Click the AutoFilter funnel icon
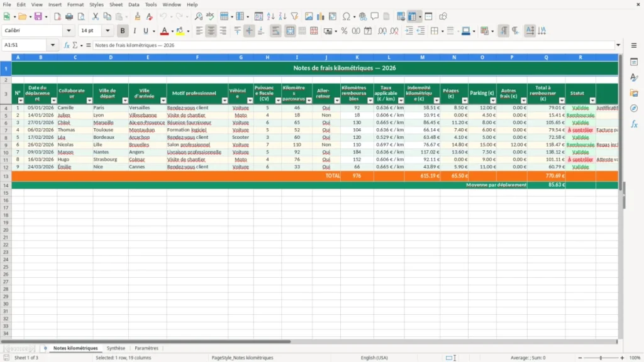 click(x=294, y=16)
